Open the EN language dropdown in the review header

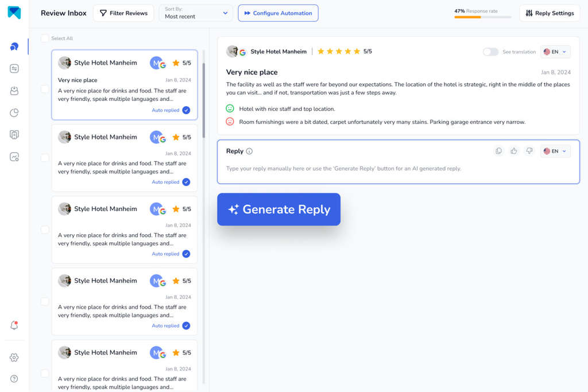click(555, 51)
